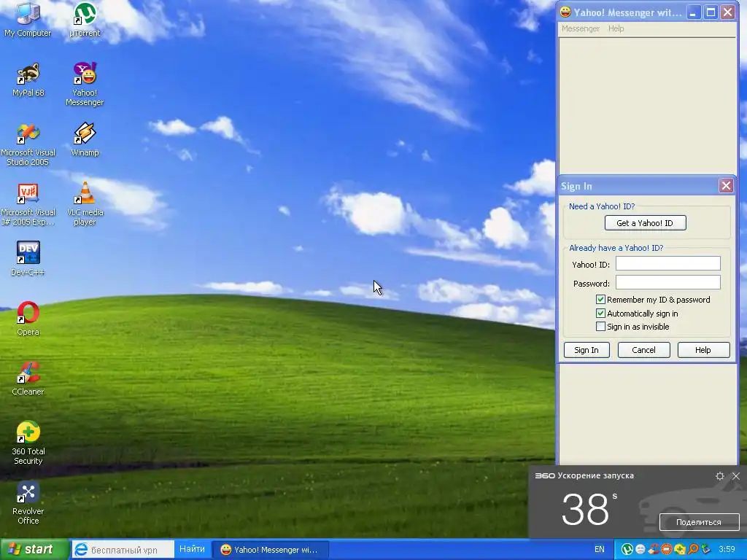747x560 pixels.
Task: Click the safely remove hardware tray icon
Action: pyautogui.click(x=705, y=550)
